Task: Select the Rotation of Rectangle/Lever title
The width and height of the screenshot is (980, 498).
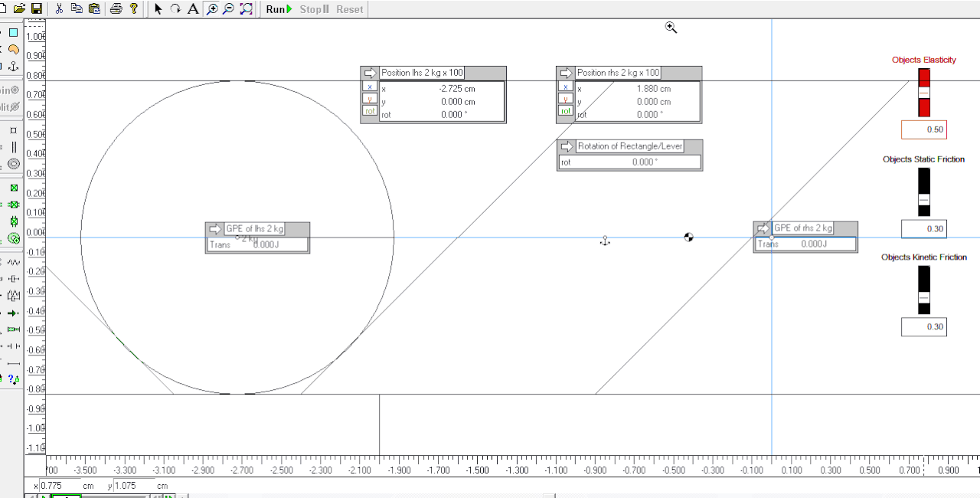Action: pos(629,146)
